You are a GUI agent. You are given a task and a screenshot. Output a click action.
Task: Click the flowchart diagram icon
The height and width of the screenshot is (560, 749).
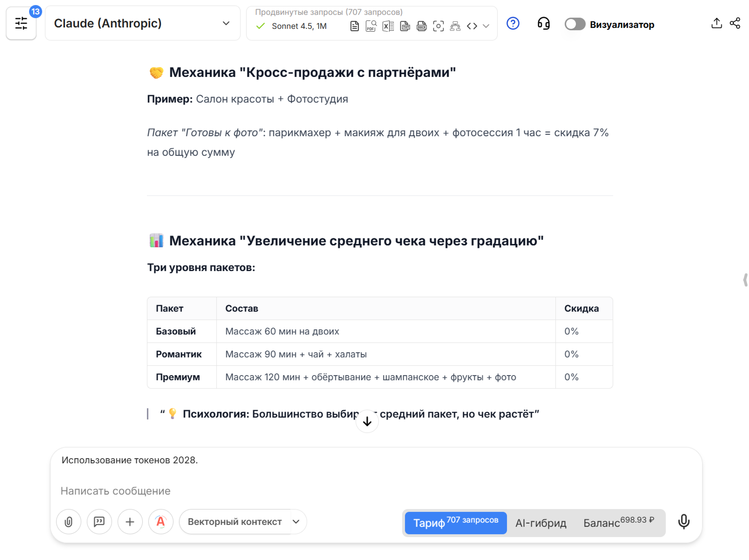455,25
